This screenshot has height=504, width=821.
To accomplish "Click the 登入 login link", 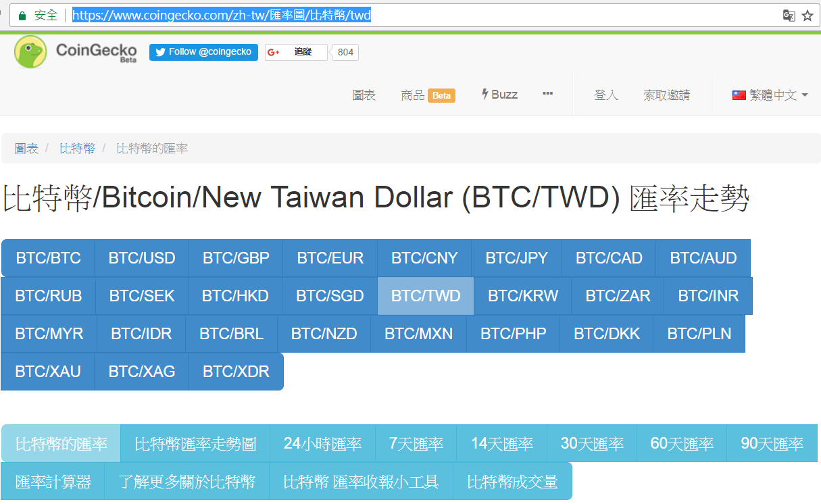I will (x=606, y=95).
